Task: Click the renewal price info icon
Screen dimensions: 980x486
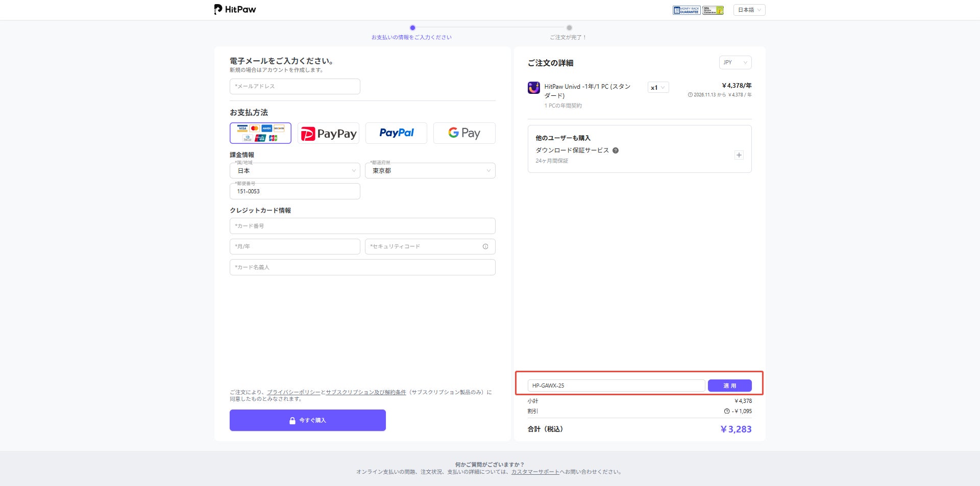Action: pyautogui.click(x=690, y=95)
